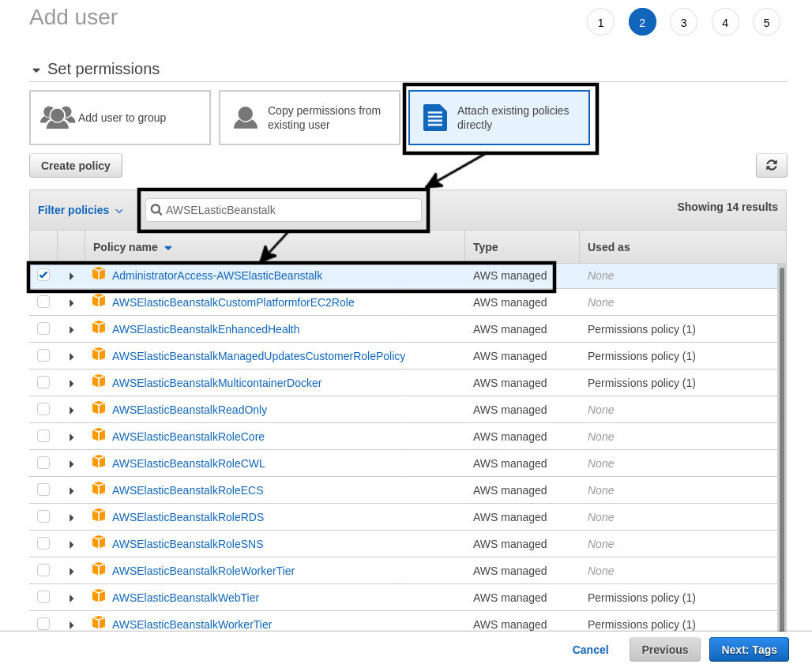Image resolution: width=812 pixels, height=664 pixels.
Task: Click the refresh policies icon
Action: pos(772,165)
